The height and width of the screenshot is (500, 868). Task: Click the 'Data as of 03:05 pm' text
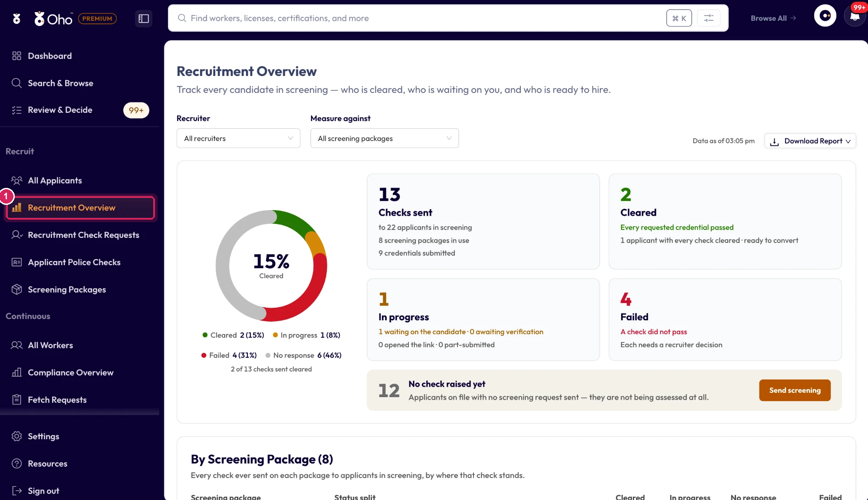[x=723, y=141]
